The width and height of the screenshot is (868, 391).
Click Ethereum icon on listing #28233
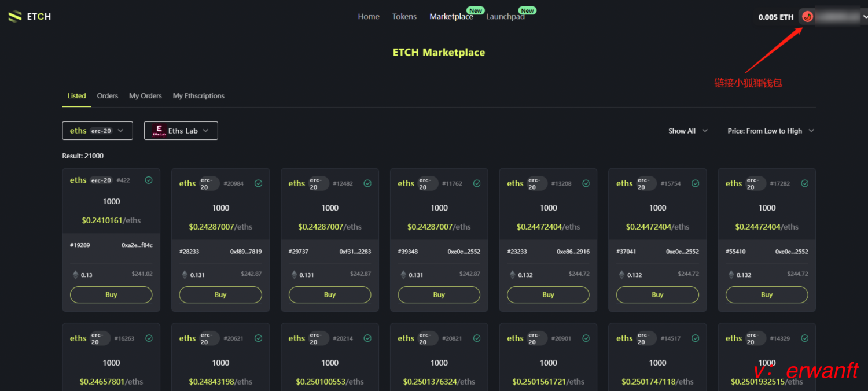pyautogui.click(x=185, y=275)
